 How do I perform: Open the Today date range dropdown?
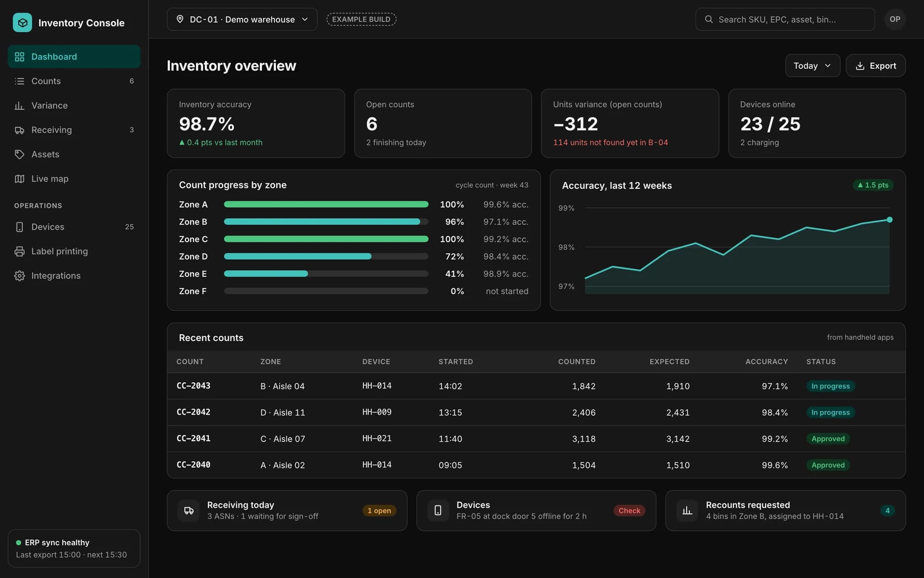pos(812,66)
